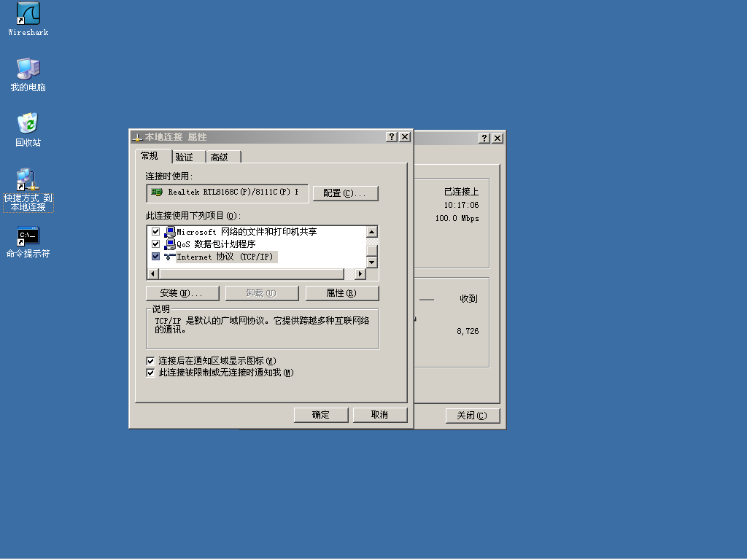Uncheck Internet 协议 (TCP/IP) checkbox
747x560 pixels.
click(x=156, y=256)
